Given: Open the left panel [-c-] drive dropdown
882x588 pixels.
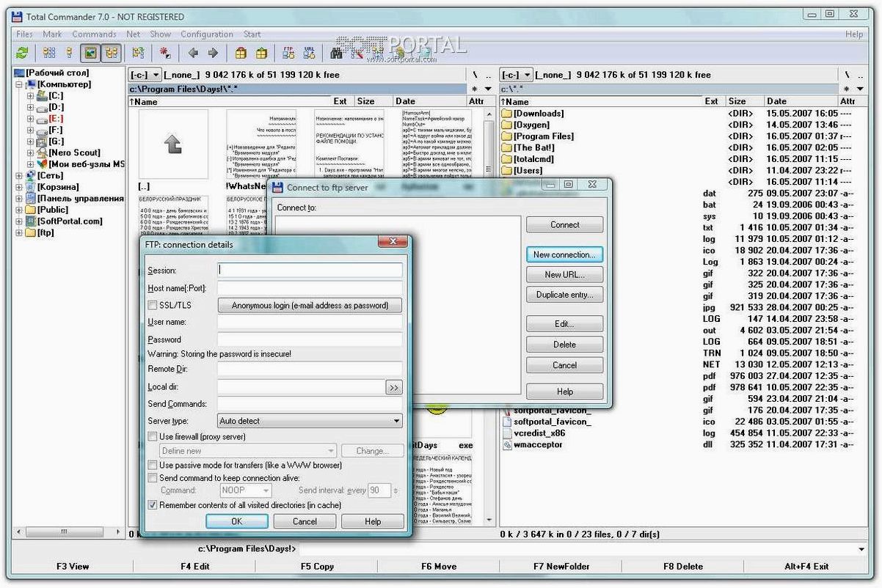Looking at the screenshot, I should tap(145, 75).
